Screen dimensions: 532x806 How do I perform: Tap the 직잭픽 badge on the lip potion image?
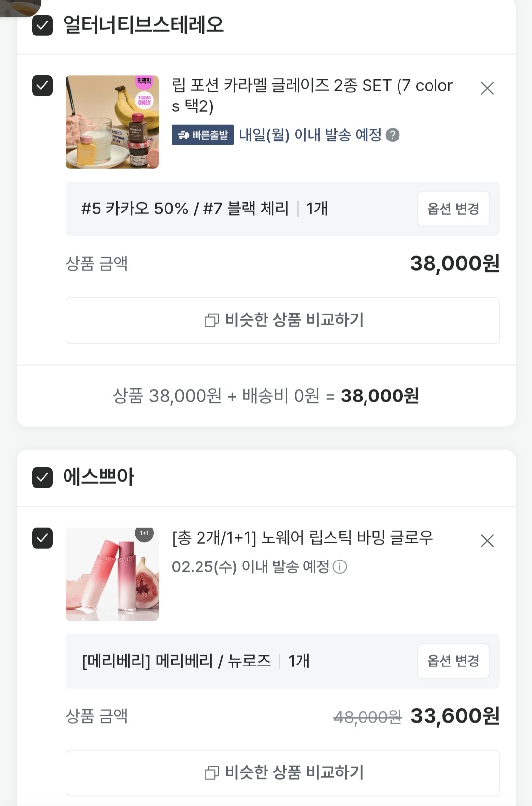pyautogui.click(x=144, y=81)
